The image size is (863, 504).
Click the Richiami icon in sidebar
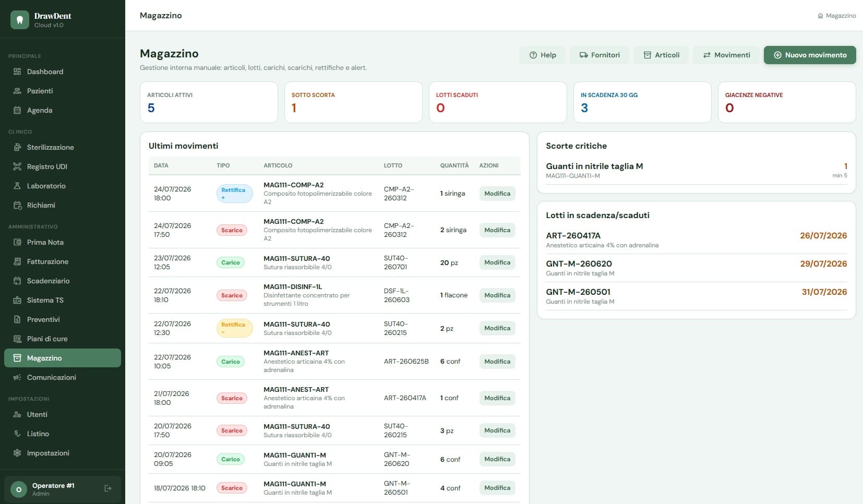coord(17,205)
